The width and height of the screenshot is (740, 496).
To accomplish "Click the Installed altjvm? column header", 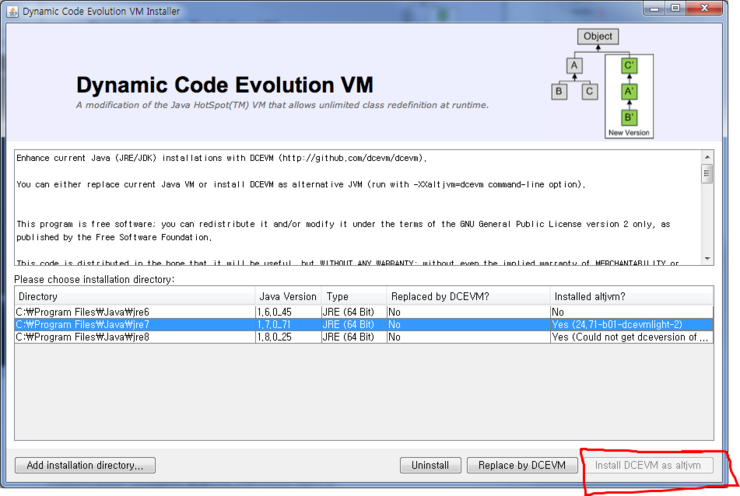I will pyautogui.click(x=631, y=296).
